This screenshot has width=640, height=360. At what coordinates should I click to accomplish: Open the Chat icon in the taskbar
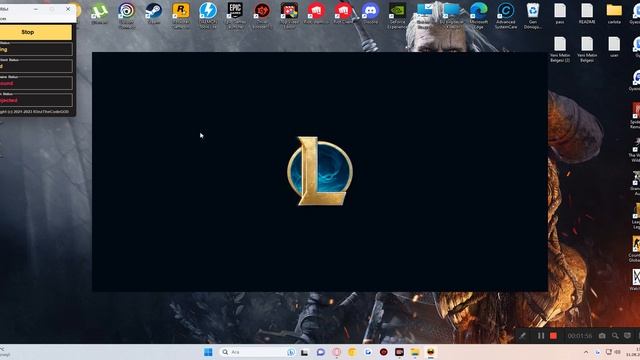321,352
